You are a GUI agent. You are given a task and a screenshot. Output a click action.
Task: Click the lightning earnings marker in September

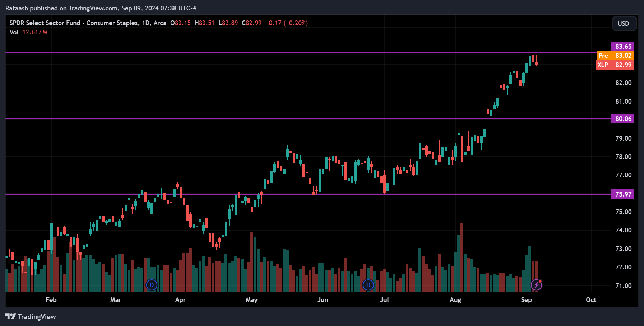tap(536, 285)
